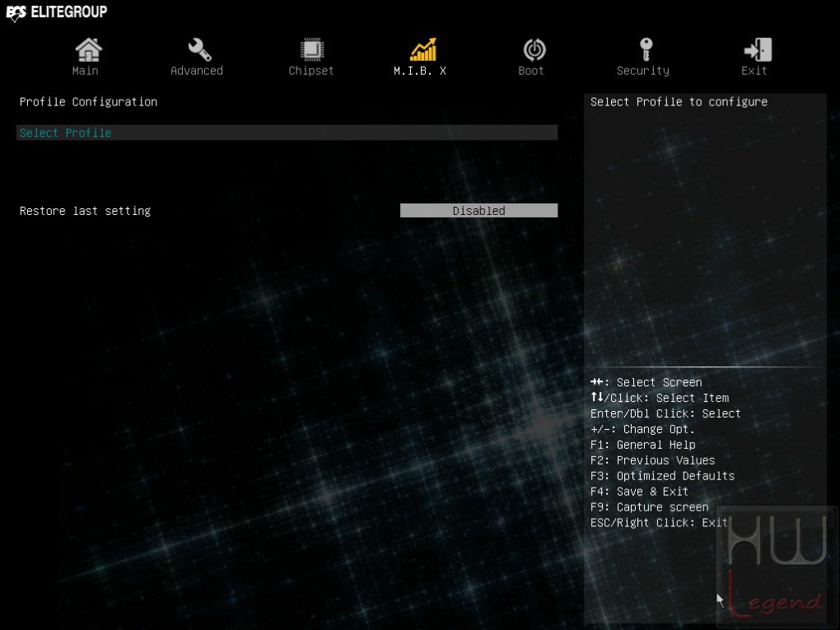This screenshot has height=630, width=840.
Task: Click the 'Select Screen' hint line
Action: [x=646, y=382]
